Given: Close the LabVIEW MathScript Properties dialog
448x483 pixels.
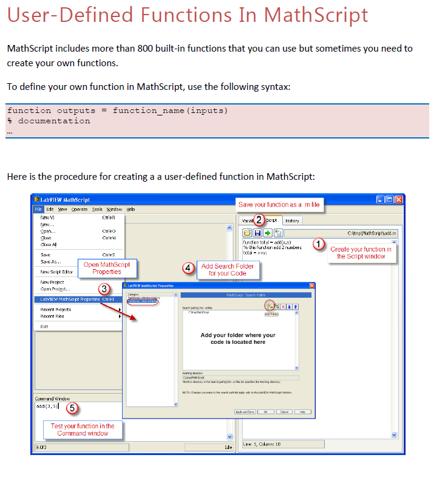Looking at the screenshot, I should [311, 286].
